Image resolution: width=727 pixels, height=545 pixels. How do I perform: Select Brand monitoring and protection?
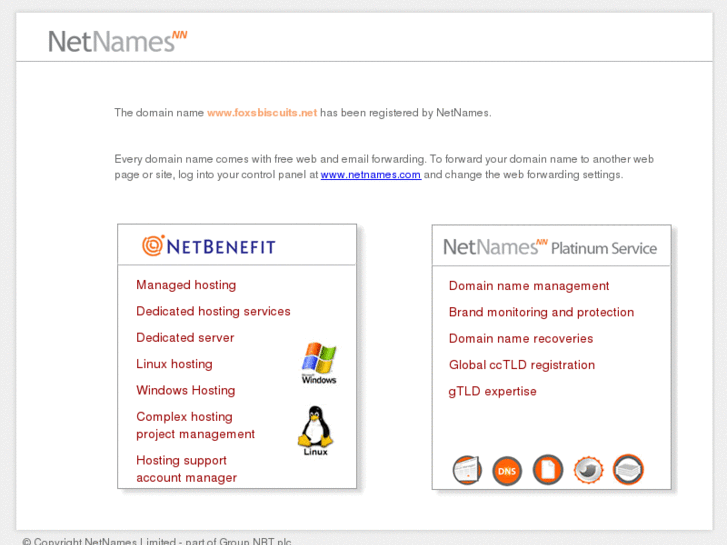pos(541,312)
